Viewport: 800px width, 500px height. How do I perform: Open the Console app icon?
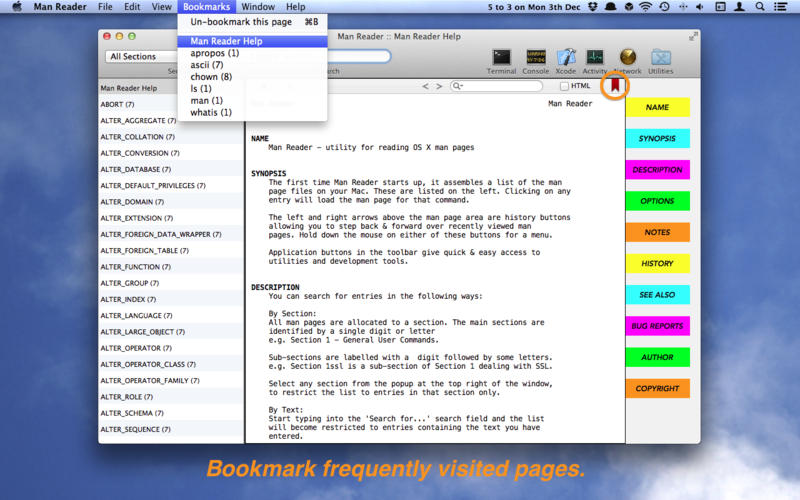(x=535, y=58)
